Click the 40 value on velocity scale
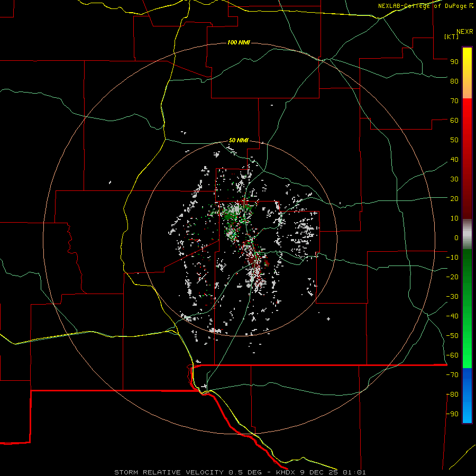Image resolution: width=476 pixels, height=476 pixels. click(x=454, y=159)
